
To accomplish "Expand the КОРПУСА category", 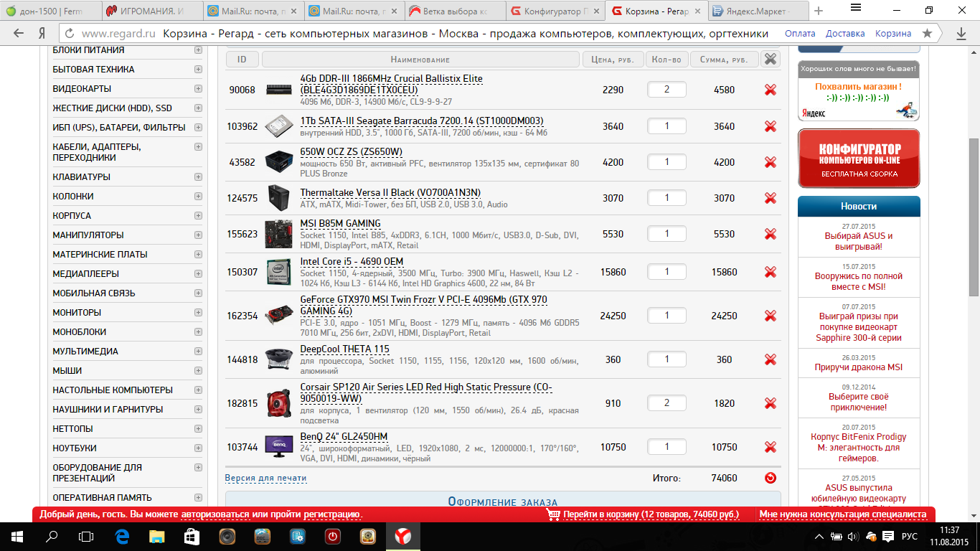I will (x=198, y=216).
